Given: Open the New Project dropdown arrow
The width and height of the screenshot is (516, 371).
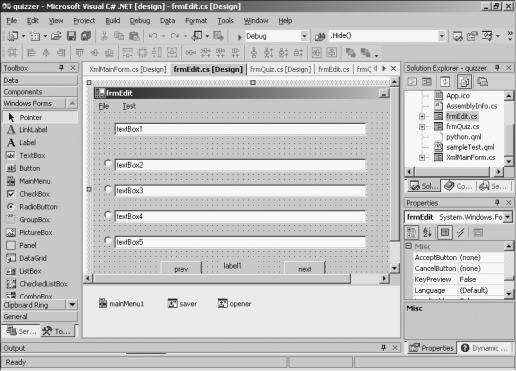Looking at the screenshot, I should (x=23, y=36).
